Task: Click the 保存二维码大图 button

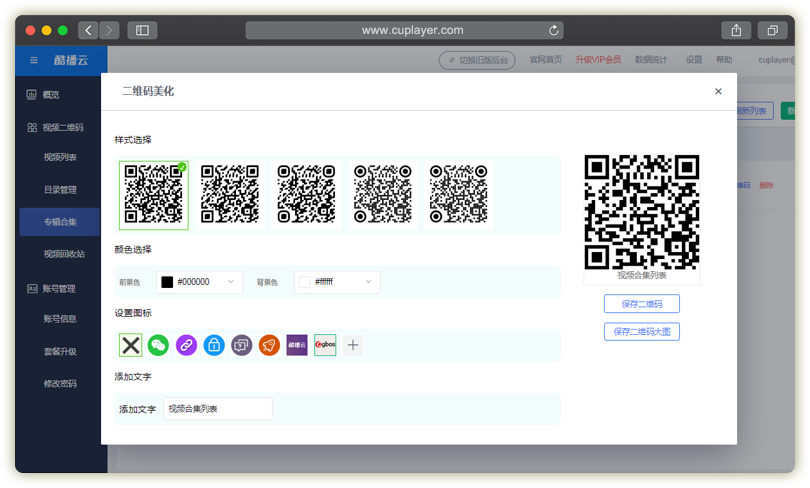Action: tap(641, 331)
